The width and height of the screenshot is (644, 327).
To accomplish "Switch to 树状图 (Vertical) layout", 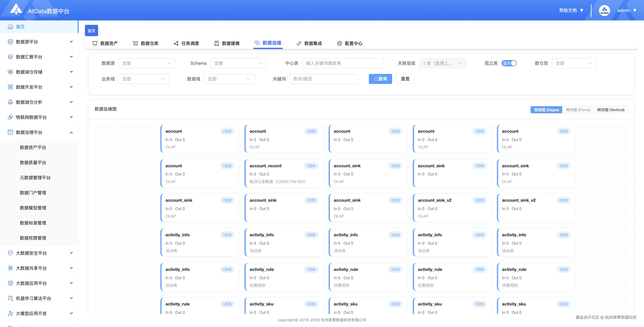I will (x=611, y=110).
